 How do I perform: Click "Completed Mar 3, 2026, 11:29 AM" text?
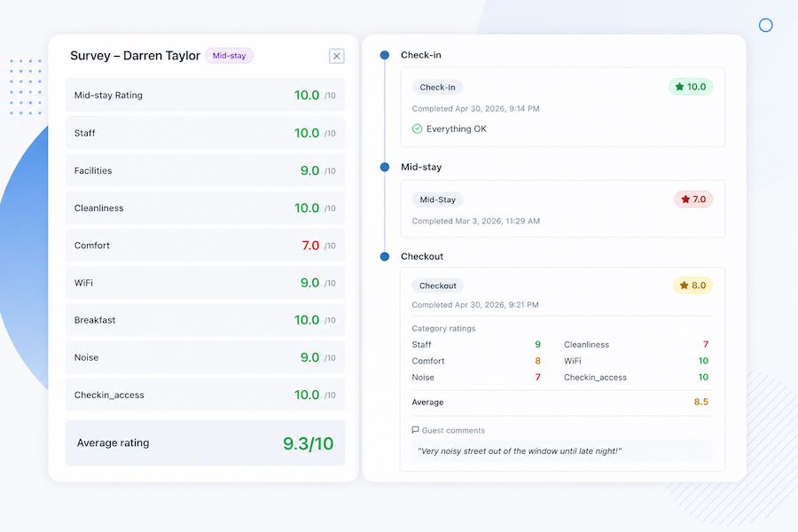coord(476,221)
